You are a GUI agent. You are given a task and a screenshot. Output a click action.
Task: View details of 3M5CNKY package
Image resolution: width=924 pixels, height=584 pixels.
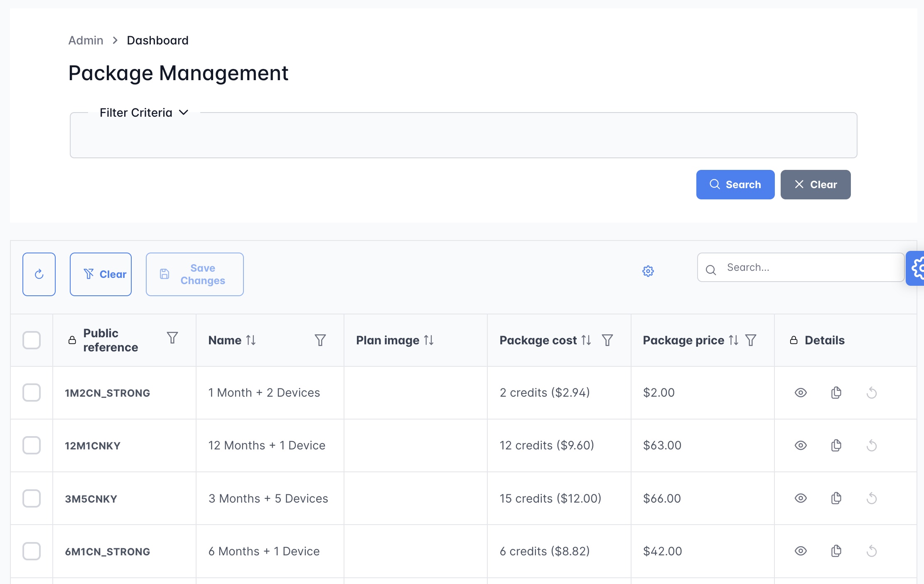tap(801, 498)
